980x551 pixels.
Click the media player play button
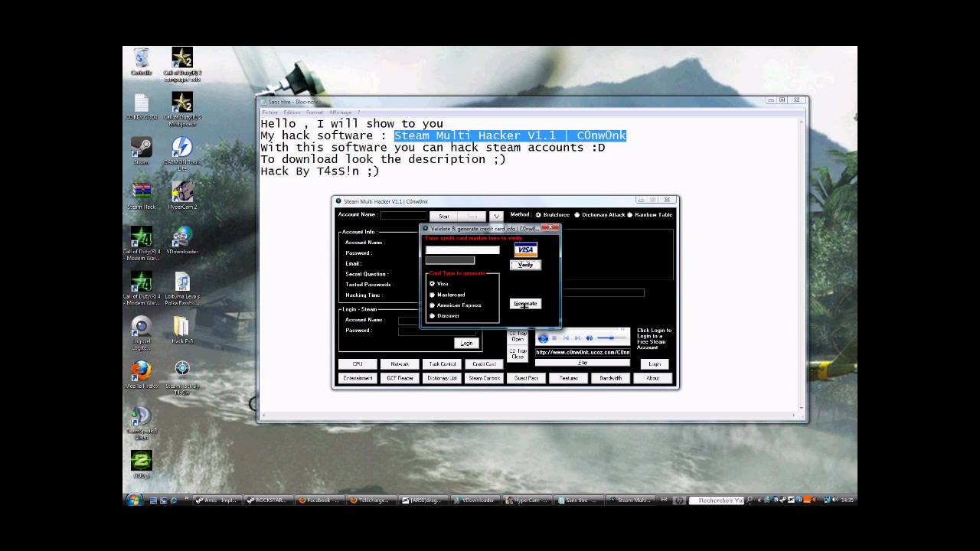[x=543, y=337]
